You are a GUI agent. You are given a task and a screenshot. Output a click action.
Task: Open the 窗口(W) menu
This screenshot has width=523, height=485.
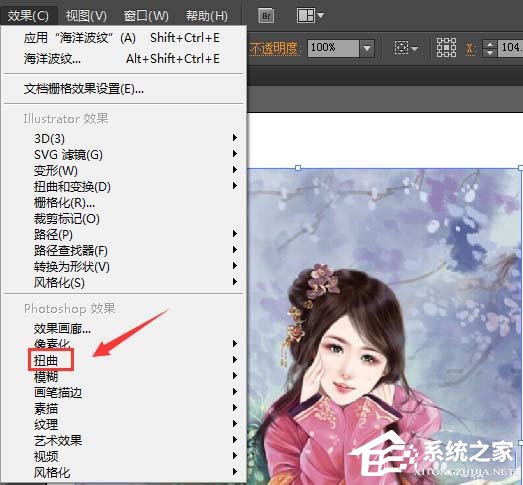click(x=146, y=16)
